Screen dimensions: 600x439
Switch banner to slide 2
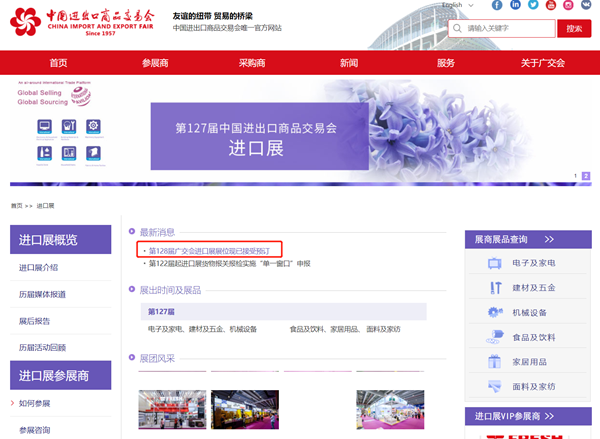pos(586,176)
